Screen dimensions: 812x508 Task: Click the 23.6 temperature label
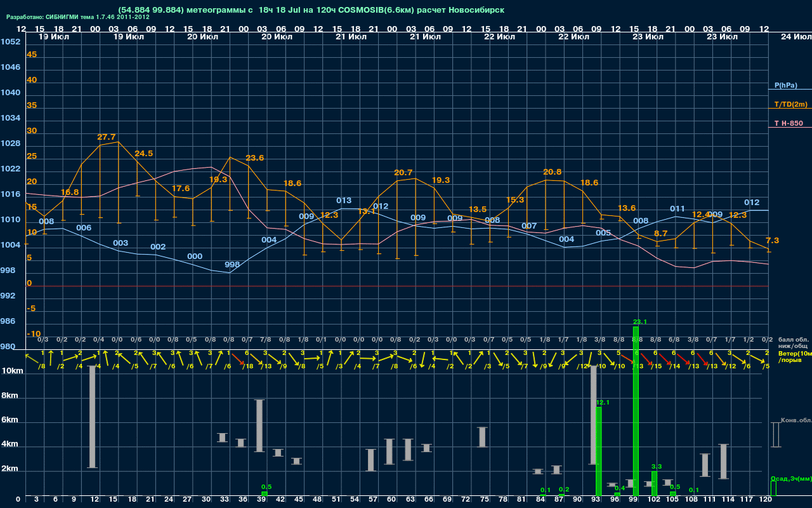click(255, 158)
